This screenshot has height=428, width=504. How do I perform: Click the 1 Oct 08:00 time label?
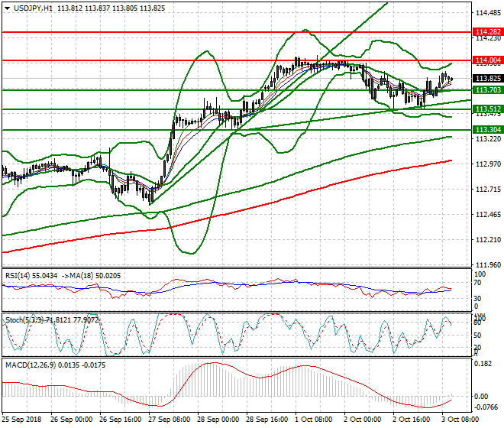pyautogui.click(x=314, y=420)
